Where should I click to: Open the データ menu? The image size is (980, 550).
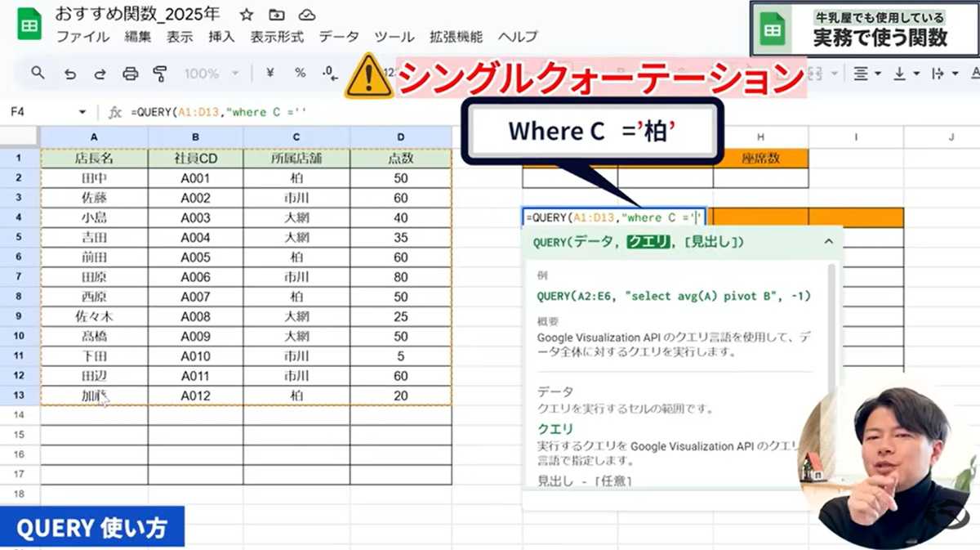click(x=338, y=37)
